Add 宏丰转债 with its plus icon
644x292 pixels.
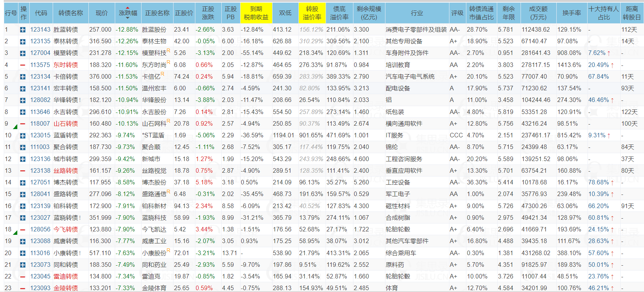click(x=23, y=88)
